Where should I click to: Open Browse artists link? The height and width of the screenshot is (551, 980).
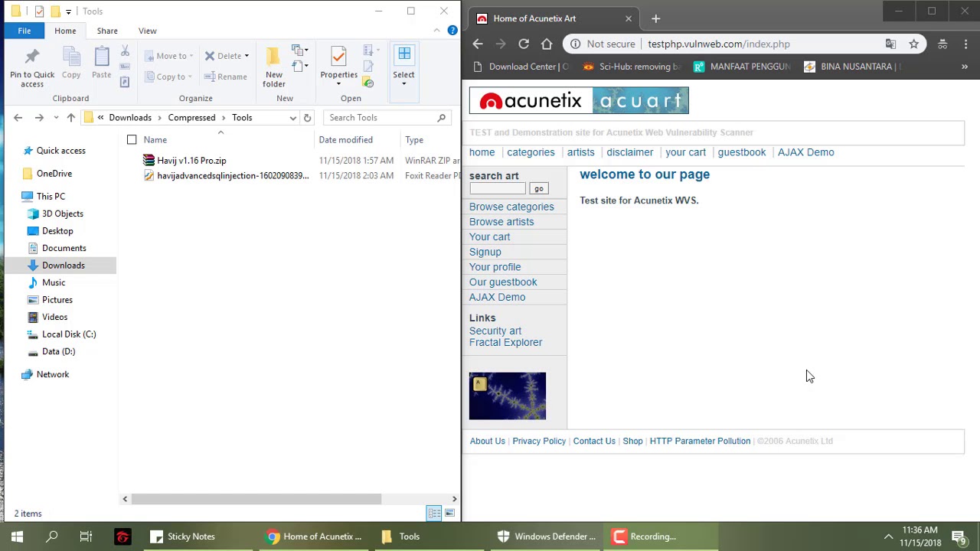coord(501,222)
